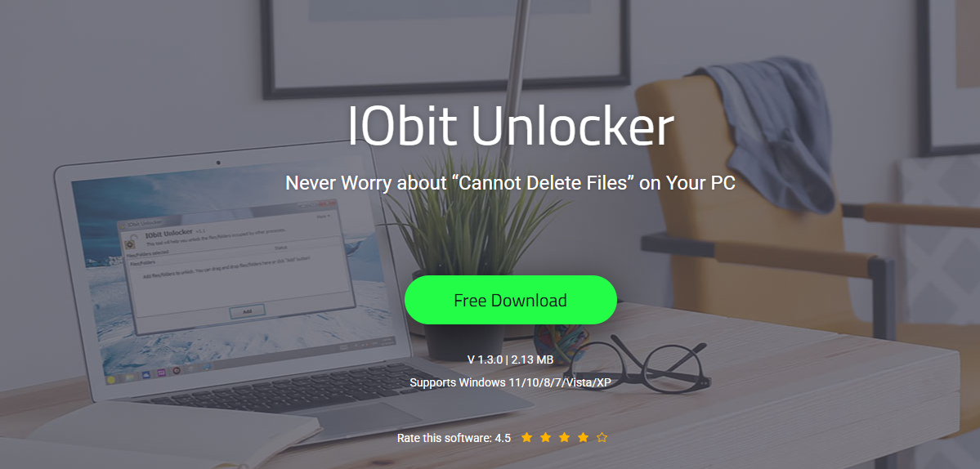This screenshot has width=980, height=469.
Task: Click the red circular icon on laptop taskbar
Action: tap(177, 370)
